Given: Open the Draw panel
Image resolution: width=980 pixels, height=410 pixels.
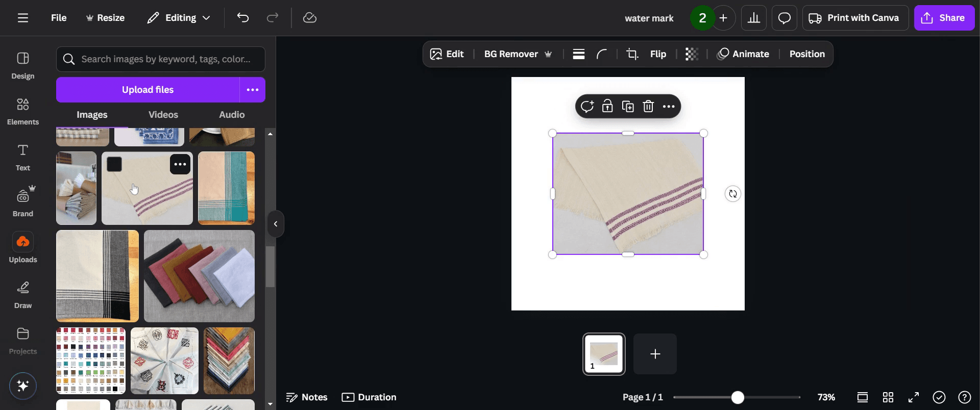Looking at the screenshot, I should point(23,295).
